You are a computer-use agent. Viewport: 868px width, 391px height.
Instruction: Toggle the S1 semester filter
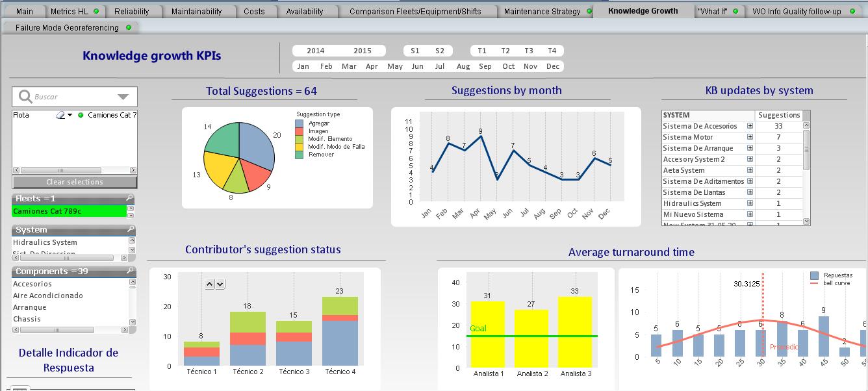tap(415, 51)
